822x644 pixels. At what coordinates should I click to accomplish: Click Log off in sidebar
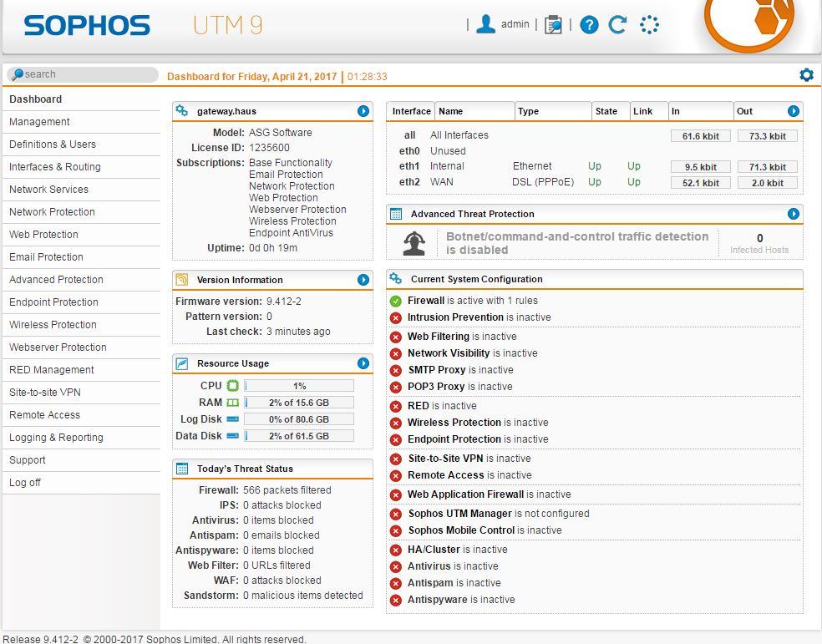tap(81, 482)
